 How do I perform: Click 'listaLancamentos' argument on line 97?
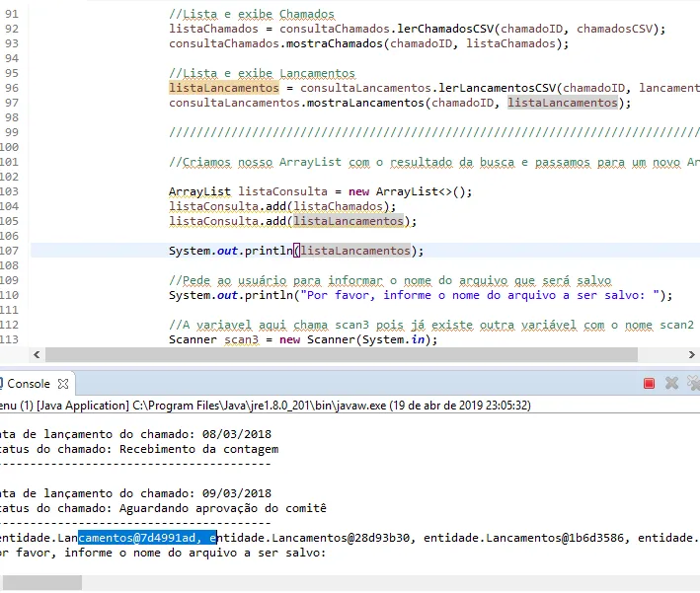point(563,103)
